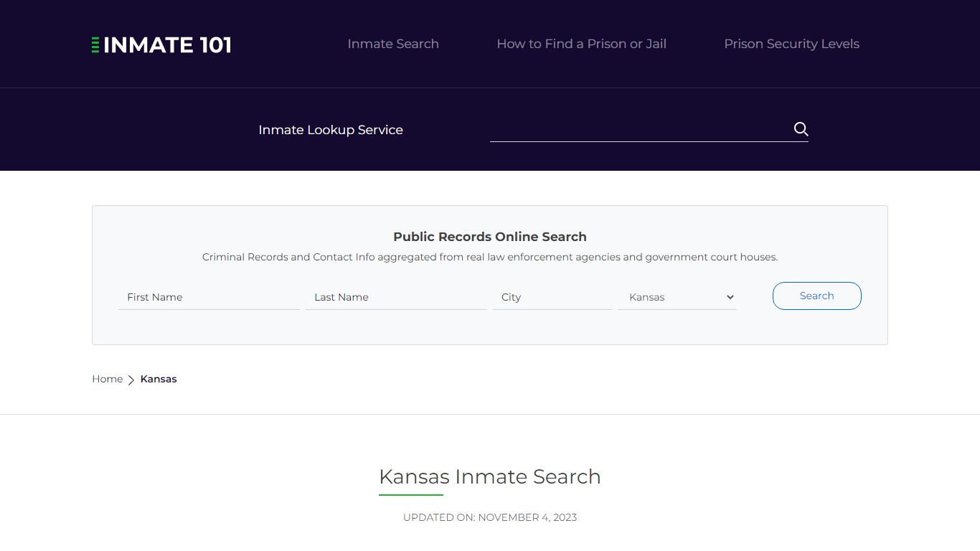Screen dimensions: 980x551
Task: Click the Kansas Inmate Search heading
Action: [x=490, y=476]
